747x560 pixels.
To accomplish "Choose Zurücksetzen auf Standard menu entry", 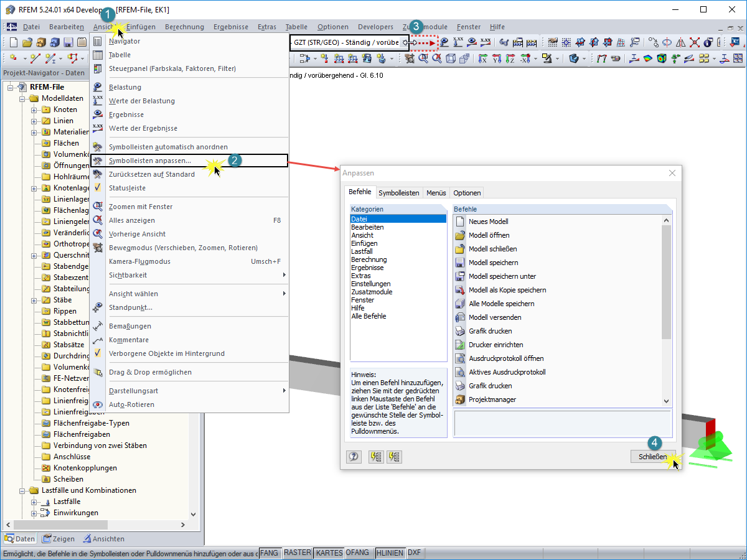I will [x=189, y=174].
